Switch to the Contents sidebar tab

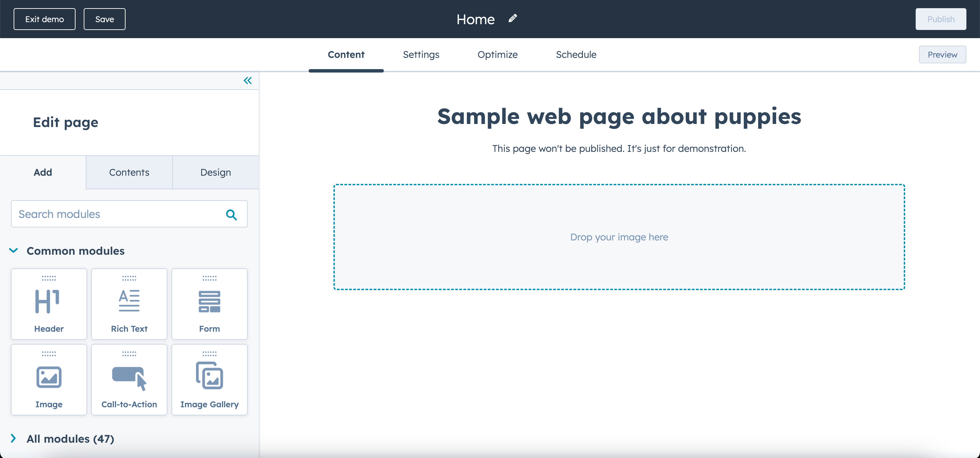point(129,172)
